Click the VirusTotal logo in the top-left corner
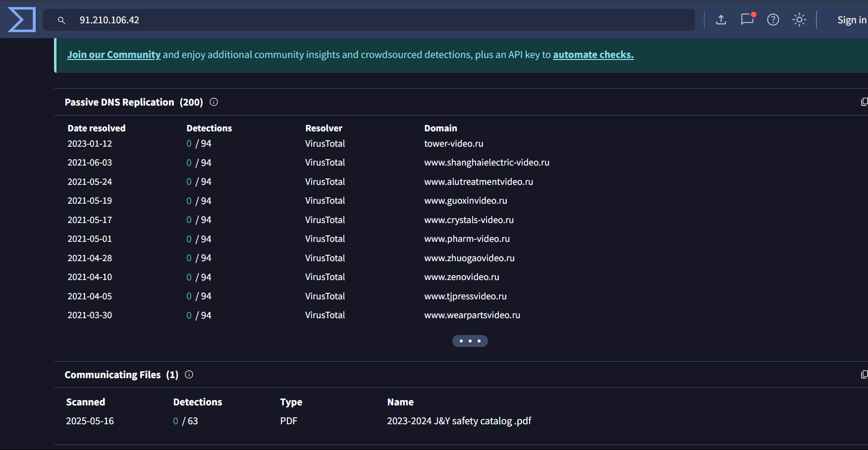Viewport: 868px width, 450px height. (21, 19)
